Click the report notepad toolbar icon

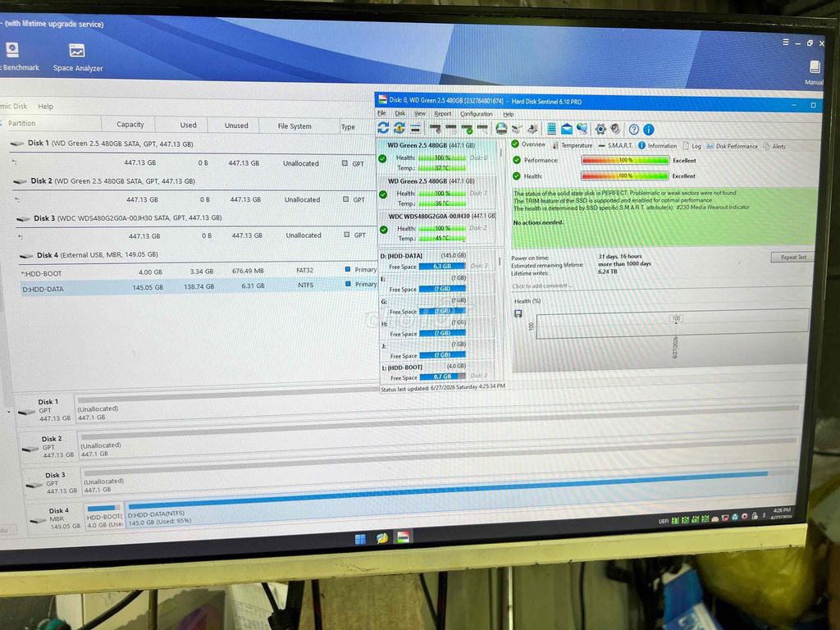click(551, 129)
